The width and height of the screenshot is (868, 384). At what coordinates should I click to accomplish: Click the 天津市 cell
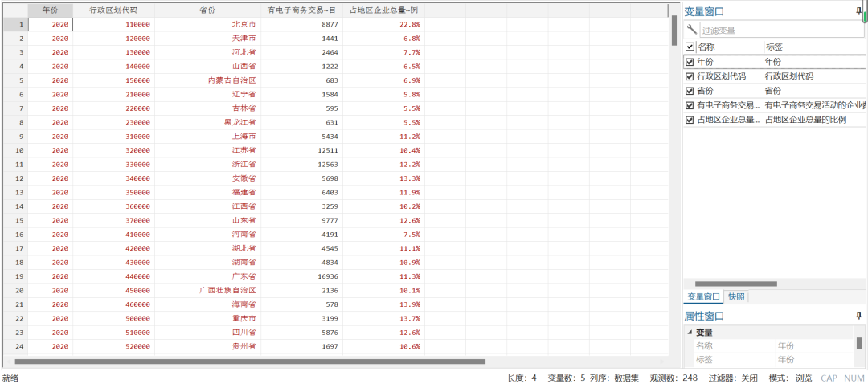207,39
